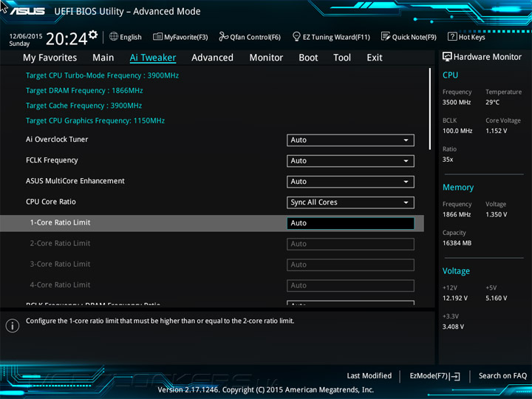Open Qfan Control fan icon

(x=223, y=36)
